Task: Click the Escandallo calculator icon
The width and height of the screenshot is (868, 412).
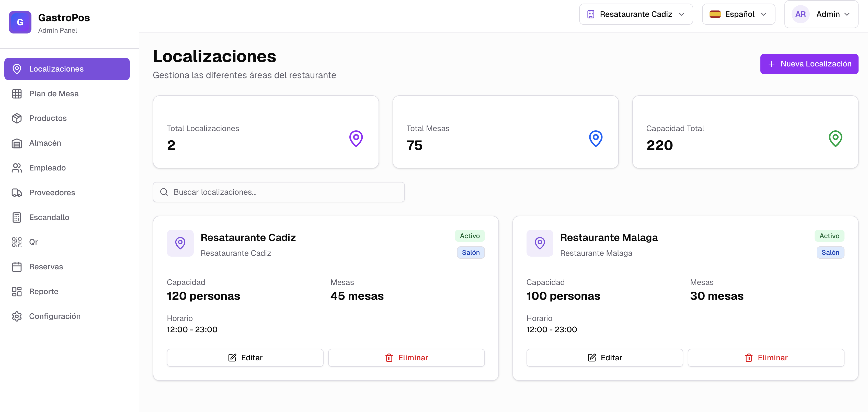Action: click(x=17, y=217)
